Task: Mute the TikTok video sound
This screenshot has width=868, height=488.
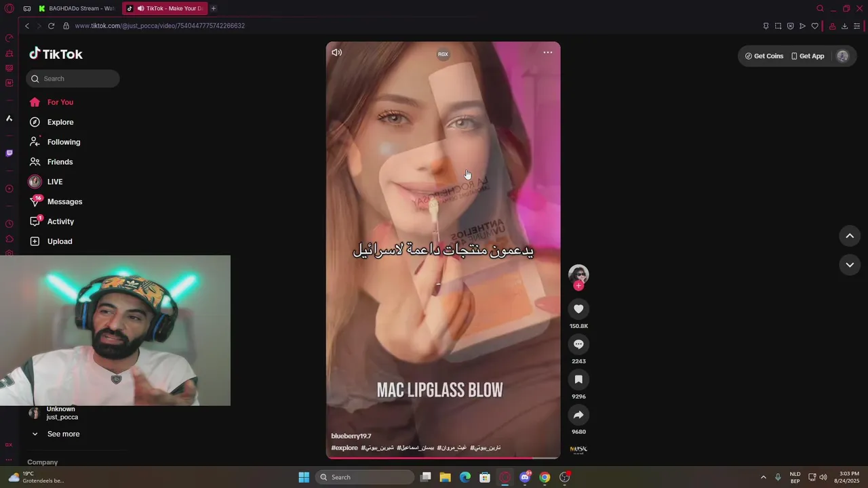Action: (x=336, y=52)
